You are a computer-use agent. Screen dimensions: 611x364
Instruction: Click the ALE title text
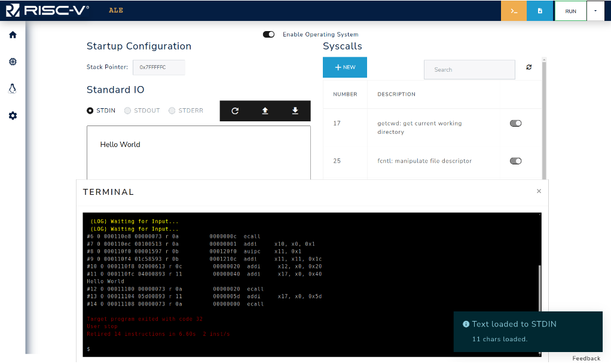[x=116, y=11]
